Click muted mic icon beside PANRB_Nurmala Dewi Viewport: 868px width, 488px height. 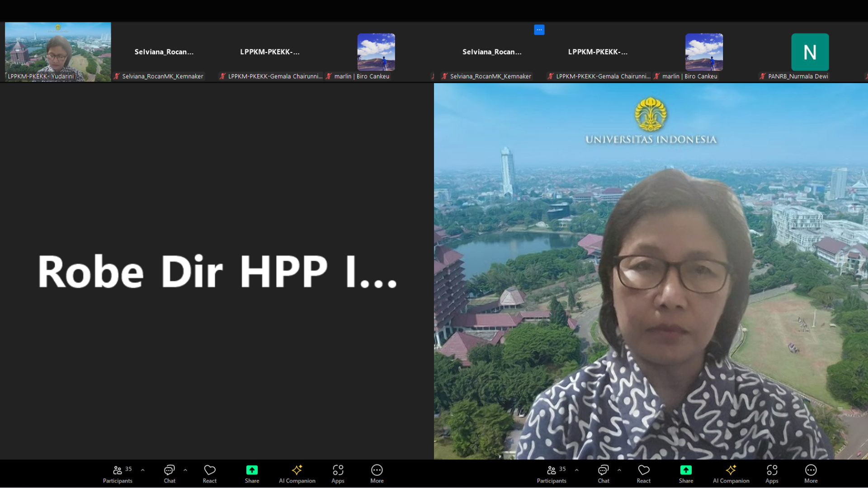tap(763, 76)
